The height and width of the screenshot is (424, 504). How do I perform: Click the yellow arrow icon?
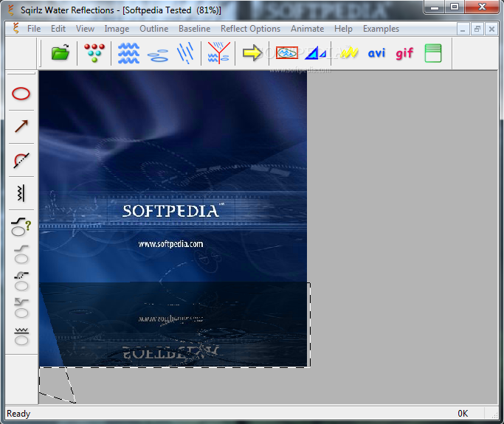click(252, 52)
